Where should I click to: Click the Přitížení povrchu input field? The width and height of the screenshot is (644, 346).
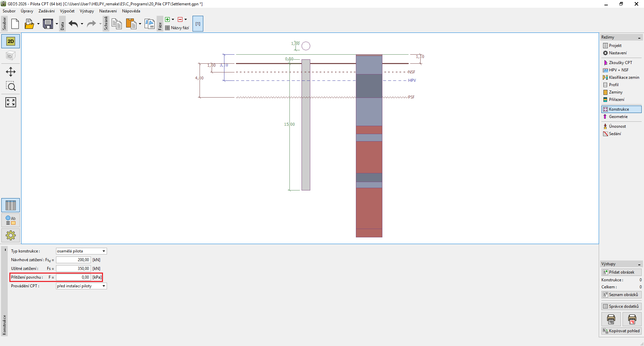[x=73, y=277]
